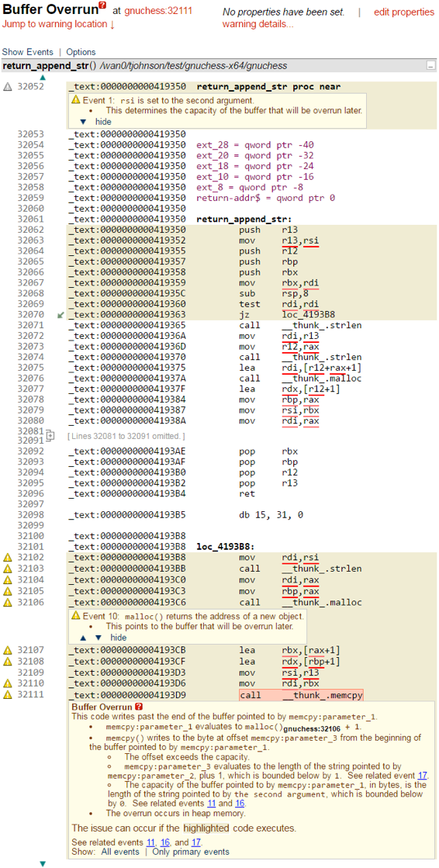Go to next event from Event 10
Screen dimensions: 439x868
99,637
